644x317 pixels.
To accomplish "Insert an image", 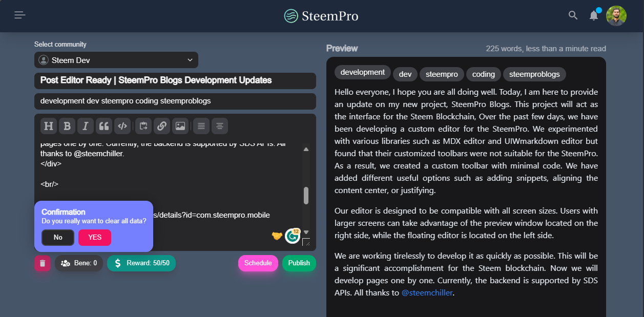I will coord(180,126).
